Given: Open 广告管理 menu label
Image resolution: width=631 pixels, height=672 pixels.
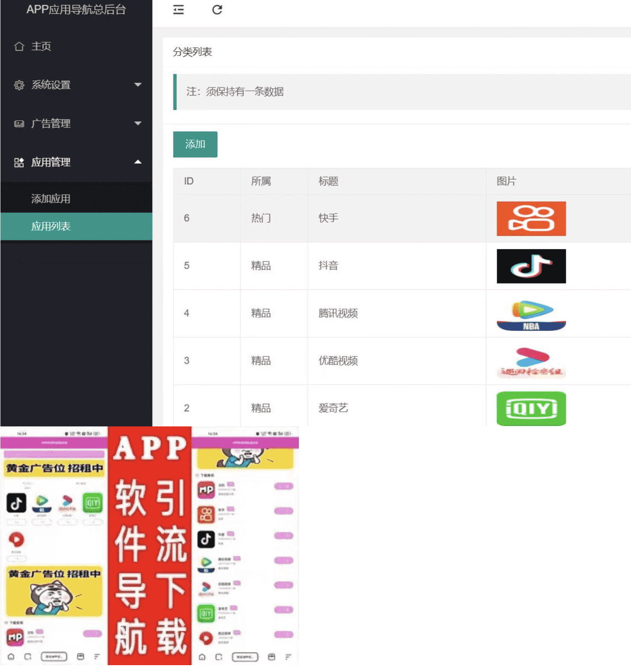Looking at the screenshot, I should 51,124.
